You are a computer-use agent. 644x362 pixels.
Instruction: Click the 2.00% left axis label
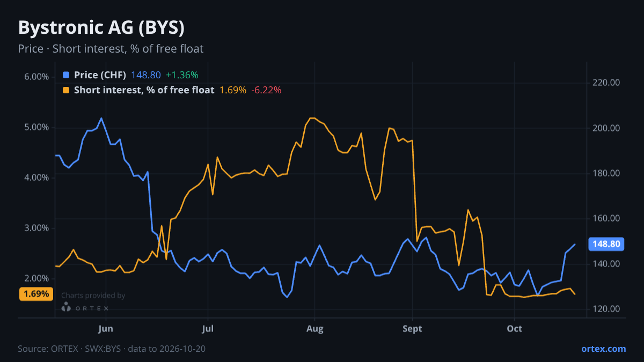pos(36,278)
